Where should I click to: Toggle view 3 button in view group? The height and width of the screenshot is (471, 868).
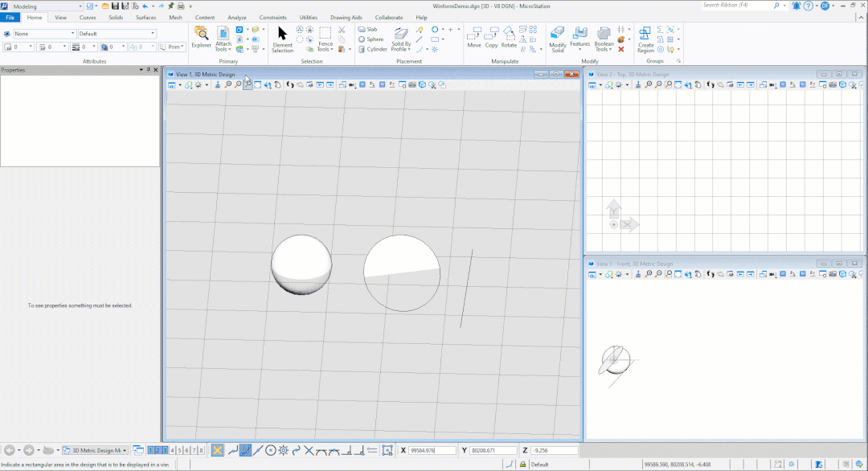(x=165, y=450)
